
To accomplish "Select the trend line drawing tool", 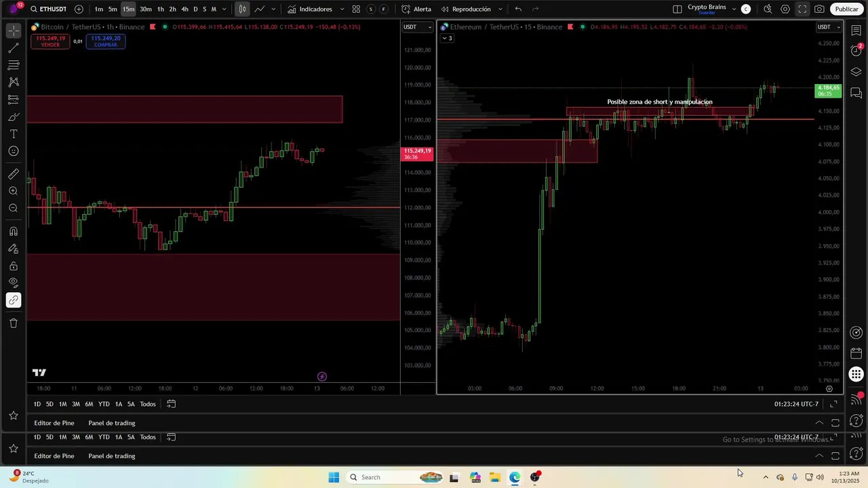I will tap(14, 49).
